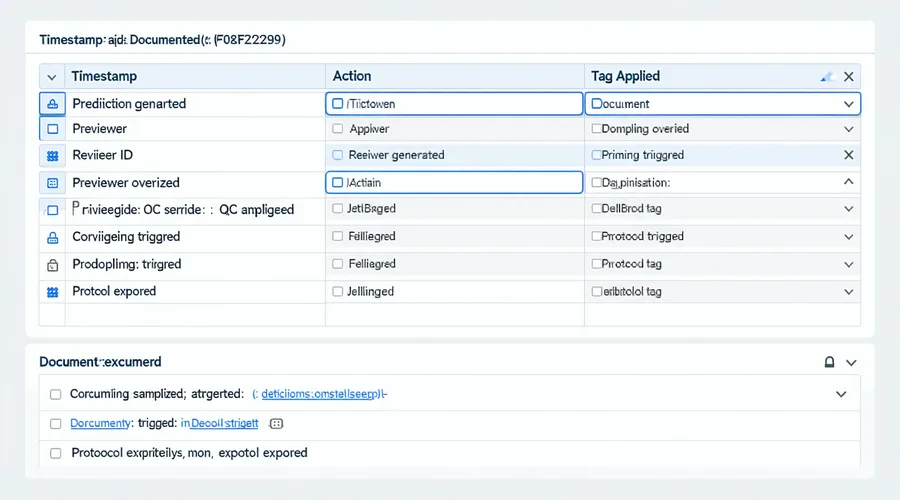Click the Tiictowen input field
This screenshot has width=900, height=500.
tap(454, 104)
